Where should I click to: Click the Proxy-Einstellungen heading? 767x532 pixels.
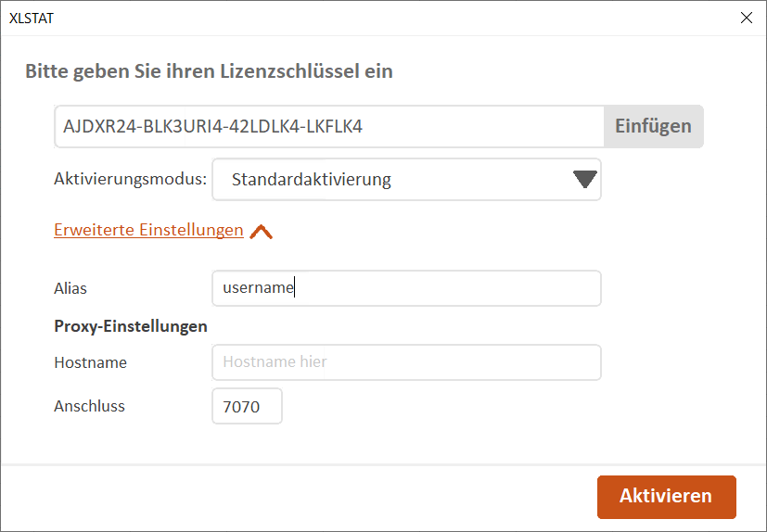(x=130, y=326)
